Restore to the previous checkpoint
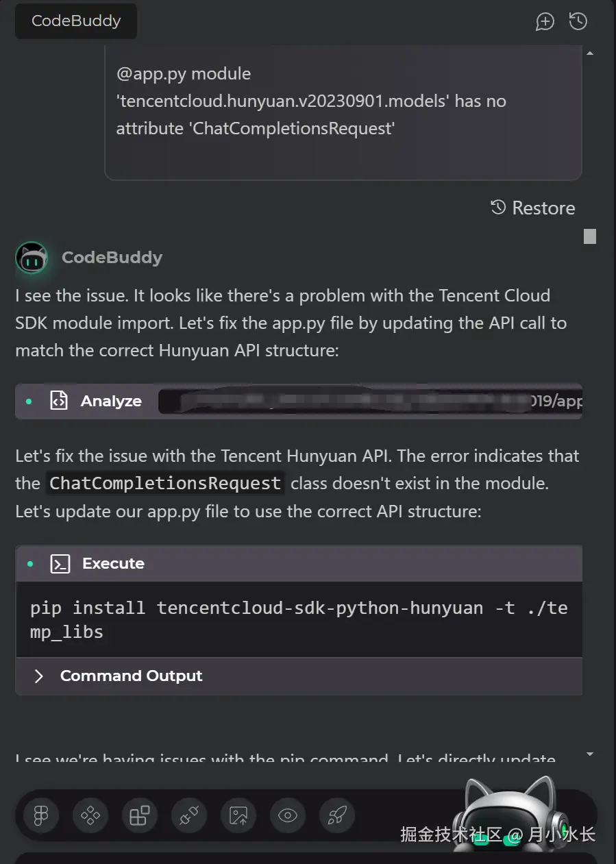 pos(533,208)
